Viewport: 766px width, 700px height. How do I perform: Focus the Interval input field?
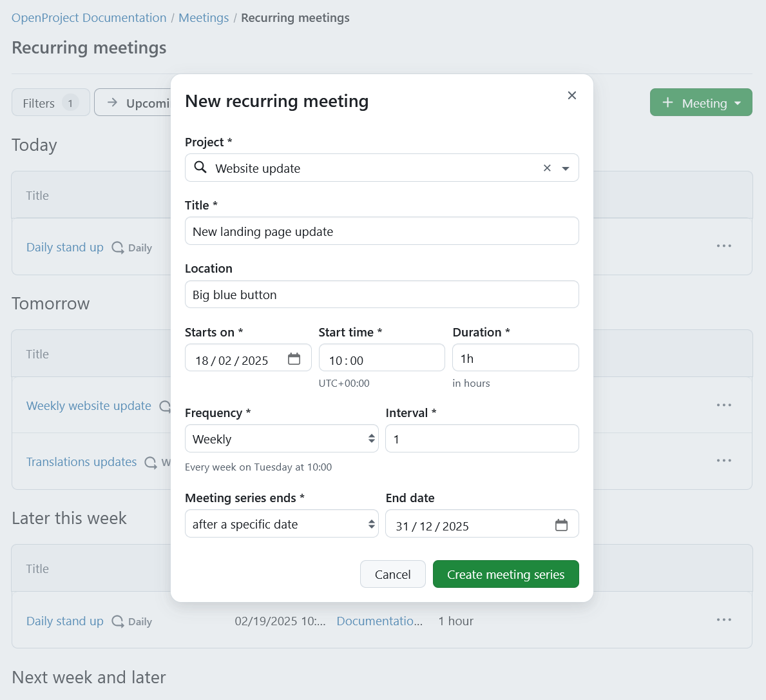click(x=482, y=438)
